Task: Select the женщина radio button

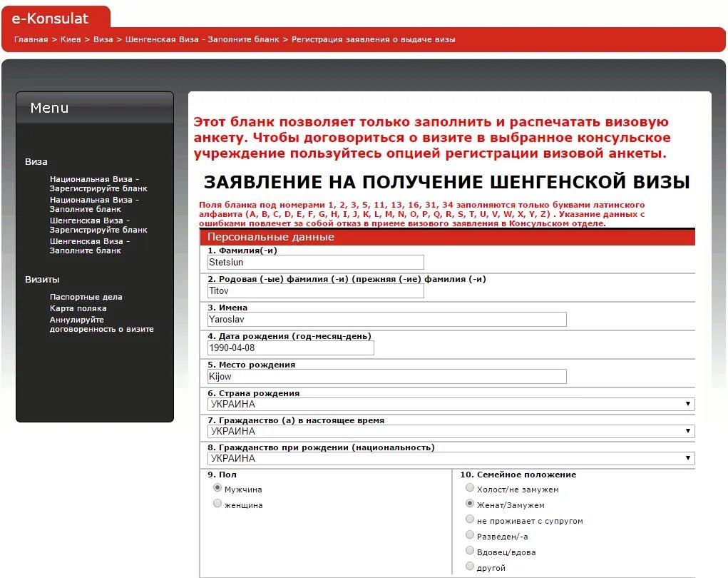Action: [x=217, y=504]
